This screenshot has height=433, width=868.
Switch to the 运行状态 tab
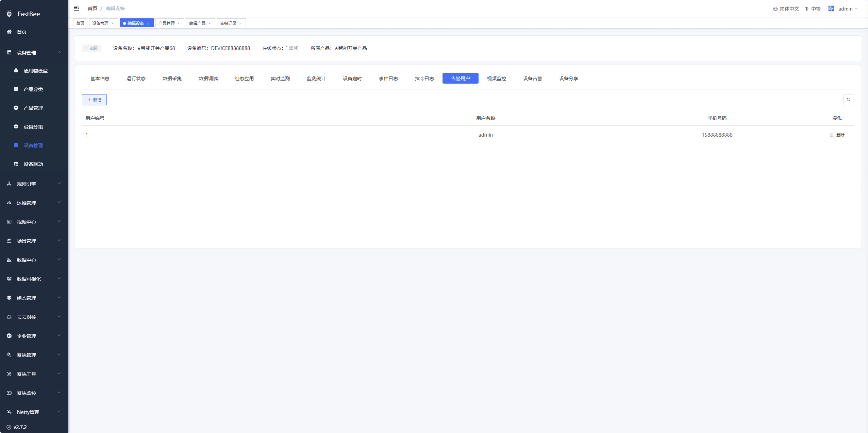[x=136, y=79]
